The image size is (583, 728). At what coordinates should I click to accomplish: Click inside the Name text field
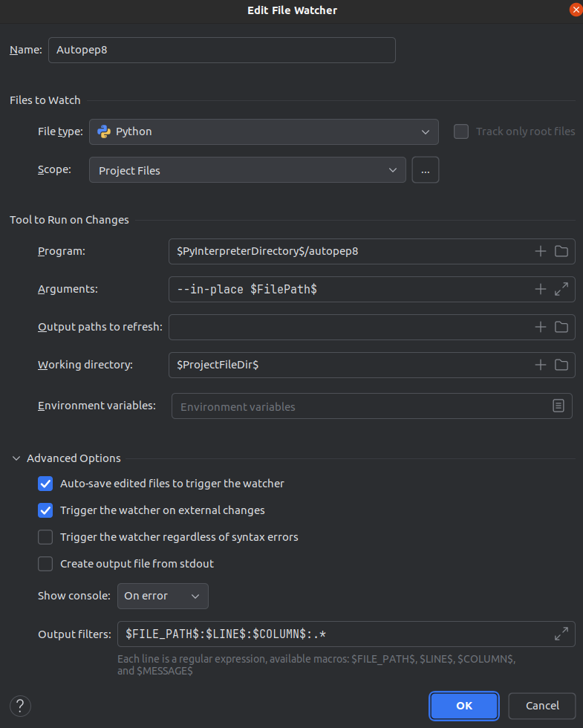221,50
